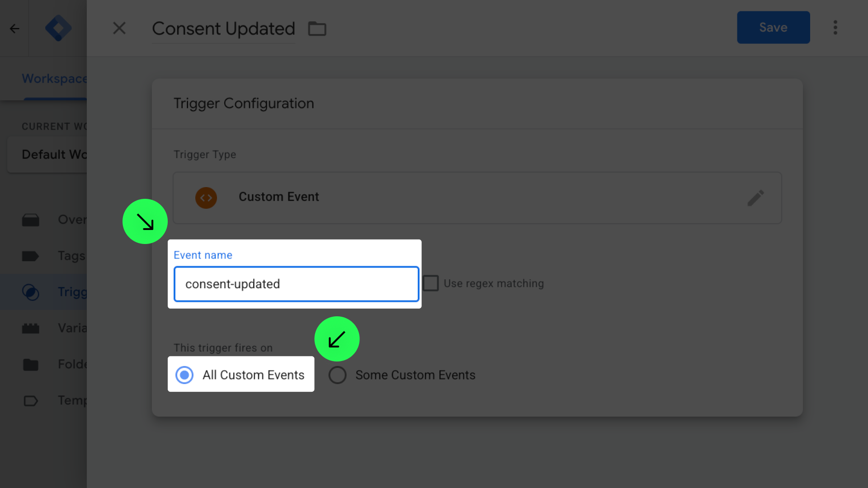Click the Folders icon in sidebar
Screen dimensions: 868x488
31,365
